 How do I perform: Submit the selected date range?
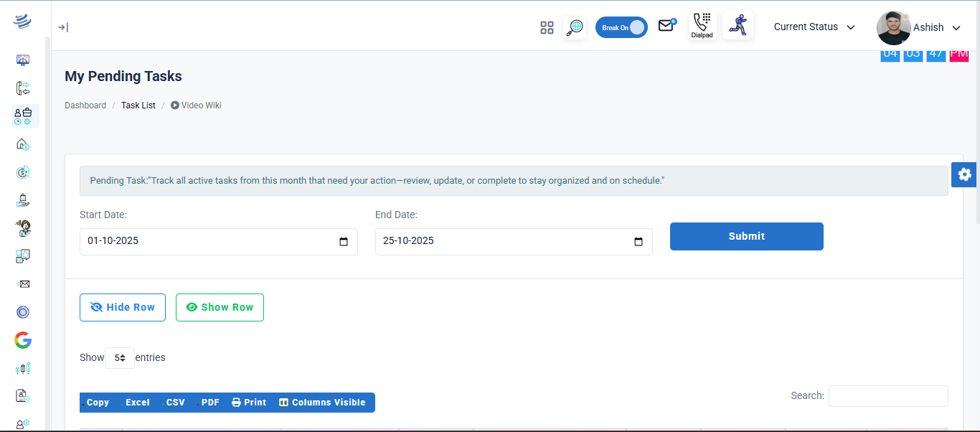pyautogui.click(x=746, y=236)
